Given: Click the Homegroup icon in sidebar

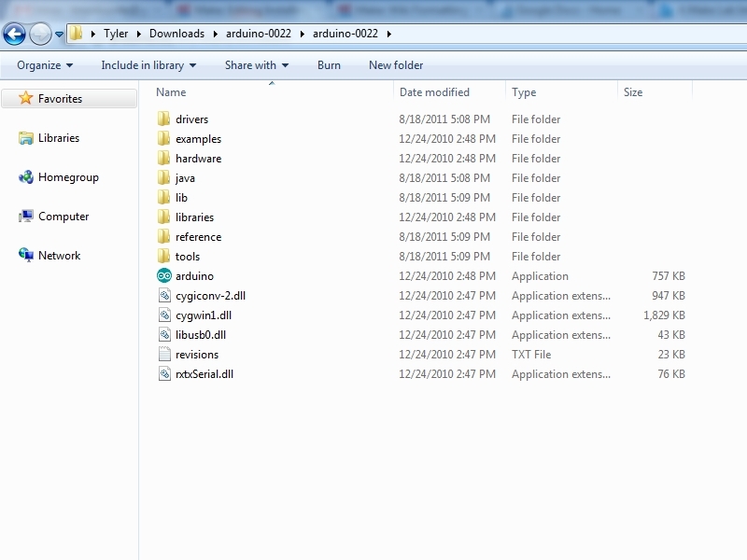Looking at the screenshot, I should tap(26, 177).
